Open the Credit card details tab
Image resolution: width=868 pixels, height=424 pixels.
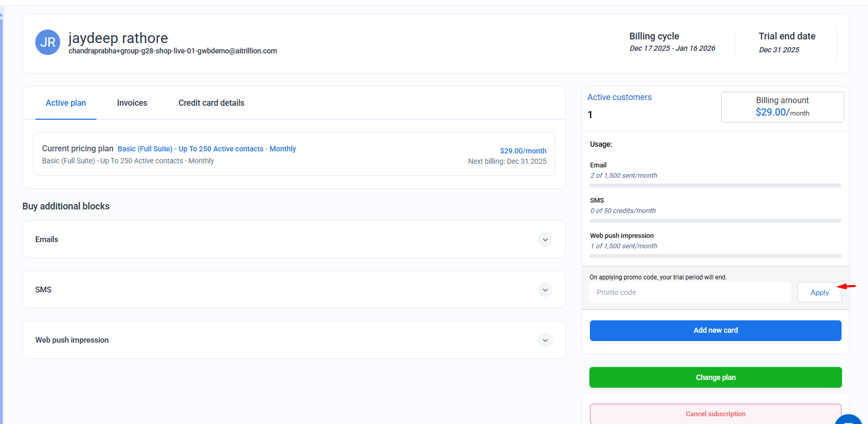(x=211, y=103)
